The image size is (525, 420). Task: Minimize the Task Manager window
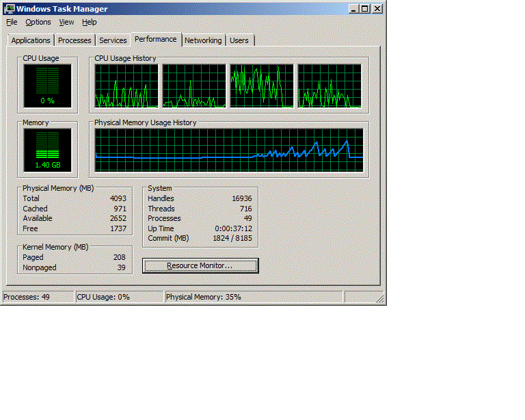[x=353, y=9]
